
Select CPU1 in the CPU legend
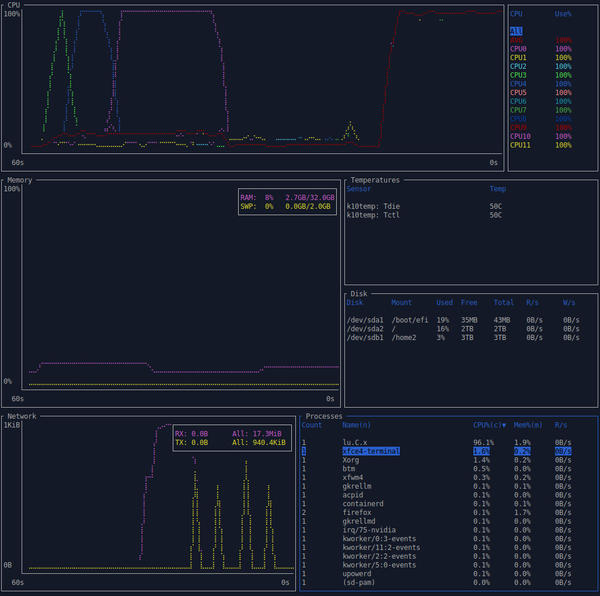(541, 58)
